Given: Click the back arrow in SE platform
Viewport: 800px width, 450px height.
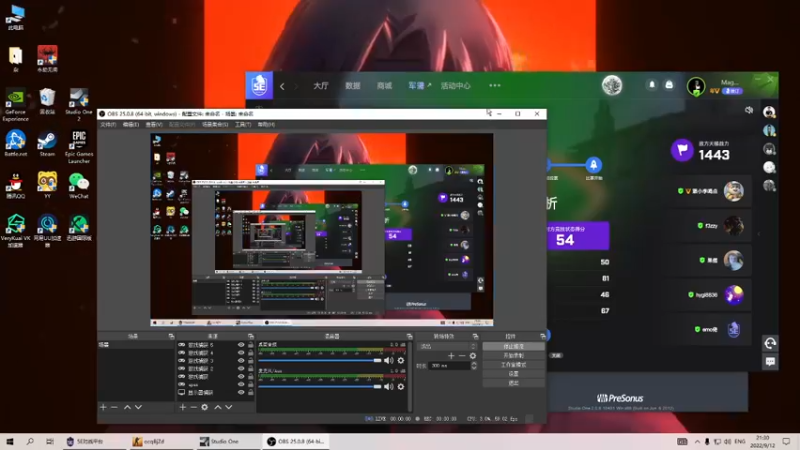Looking at the screenshot, I should 282,86.
